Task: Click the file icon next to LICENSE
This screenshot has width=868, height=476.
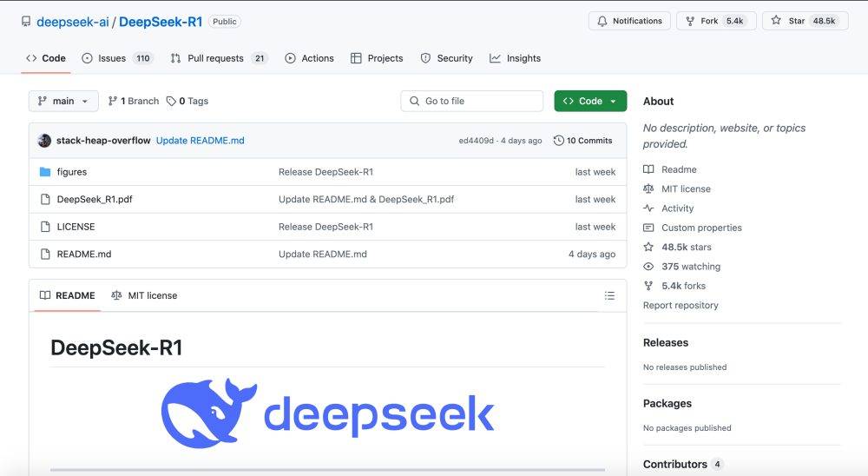Action: 45,227
